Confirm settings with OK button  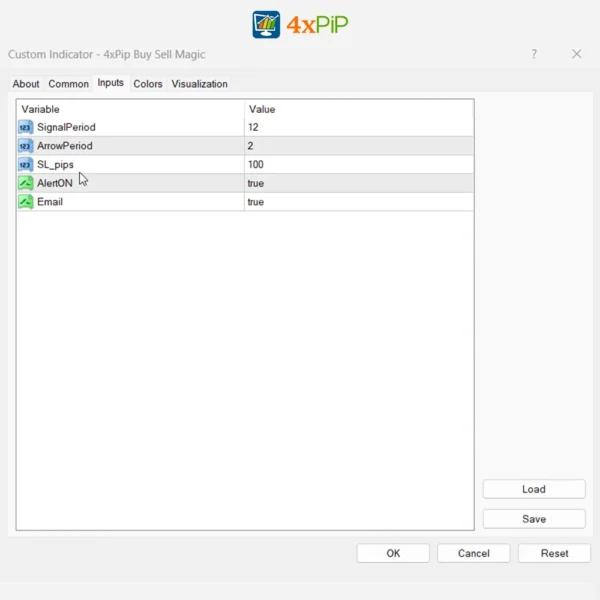pyautogui.click(x=393, y=553)
